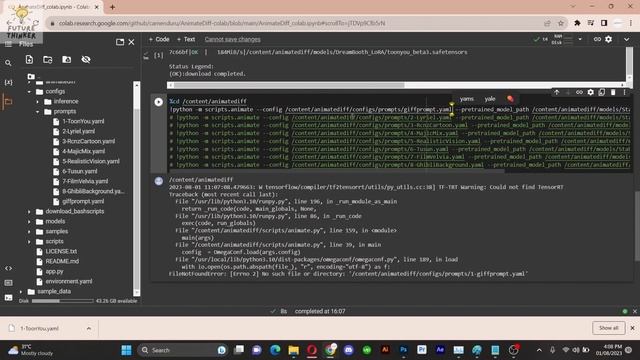Viewport: 640px width, 360px height.
Task: Open the code snippets sidebar icon
Action: [x=8, y=268]
